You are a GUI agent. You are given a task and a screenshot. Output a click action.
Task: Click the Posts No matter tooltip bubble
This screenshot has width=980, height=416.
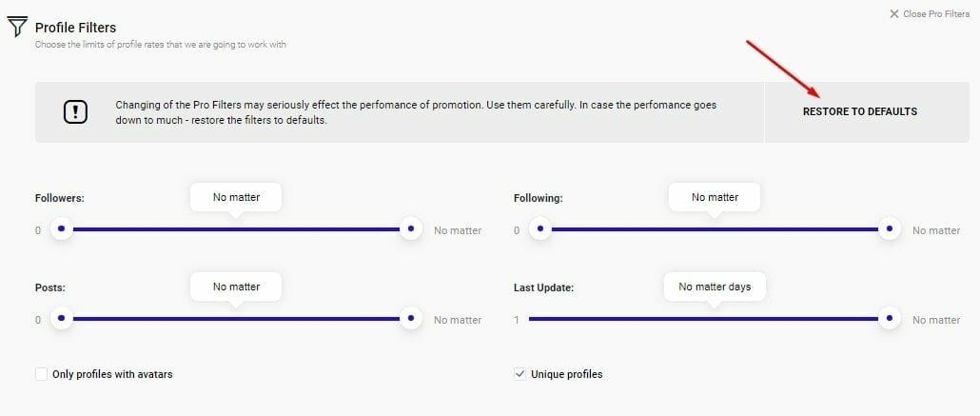coord(236,287)
